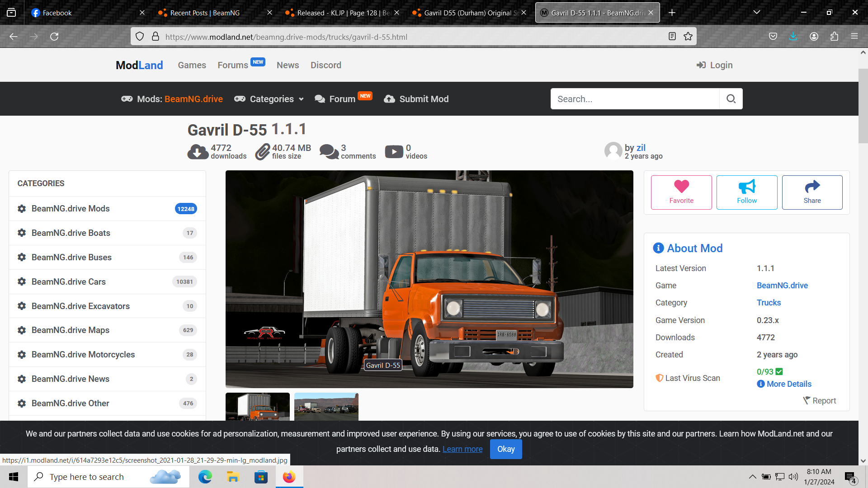The height and width of the screenshot is (488, 868).
Task: Open the Windows Start menu
Action: point(14,477)
